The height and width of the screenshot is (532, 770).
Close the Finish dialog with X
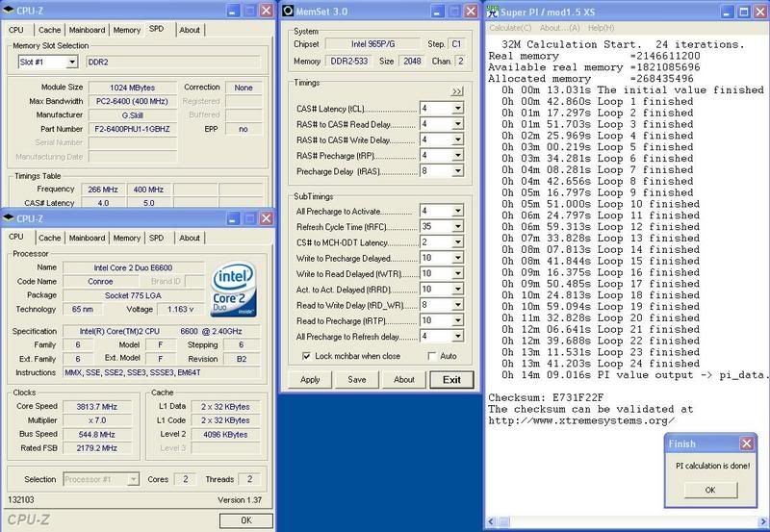tap(747, 443)
